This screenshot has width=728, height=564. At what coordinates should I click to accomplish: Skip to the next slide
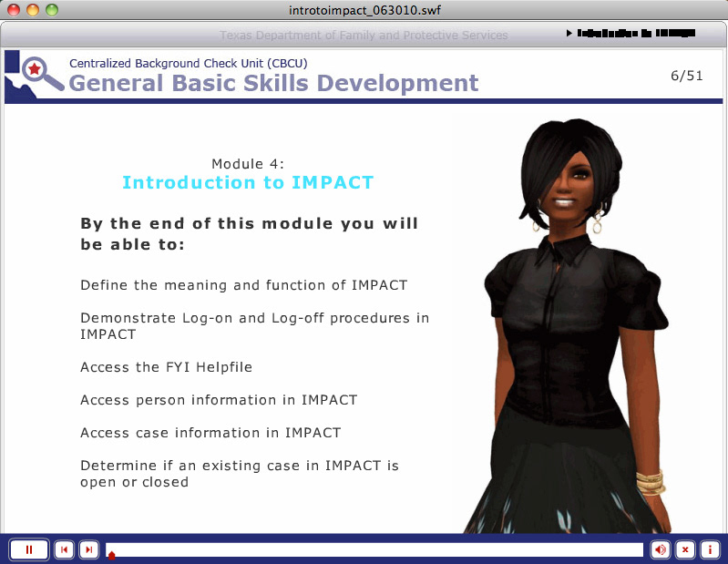[88, 549]
